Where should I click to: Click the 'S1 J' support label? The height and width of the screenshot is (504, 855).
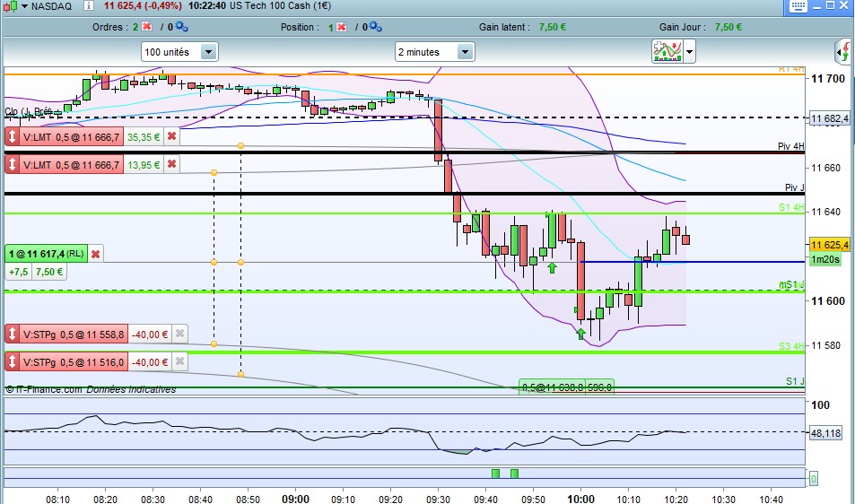(795, 381)
